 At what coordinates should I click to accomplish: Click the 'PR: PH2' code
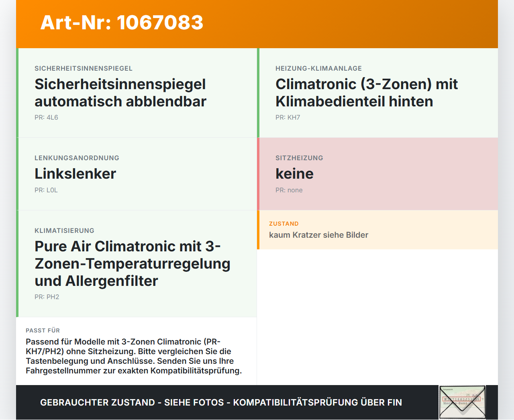(x=47, y=297)
